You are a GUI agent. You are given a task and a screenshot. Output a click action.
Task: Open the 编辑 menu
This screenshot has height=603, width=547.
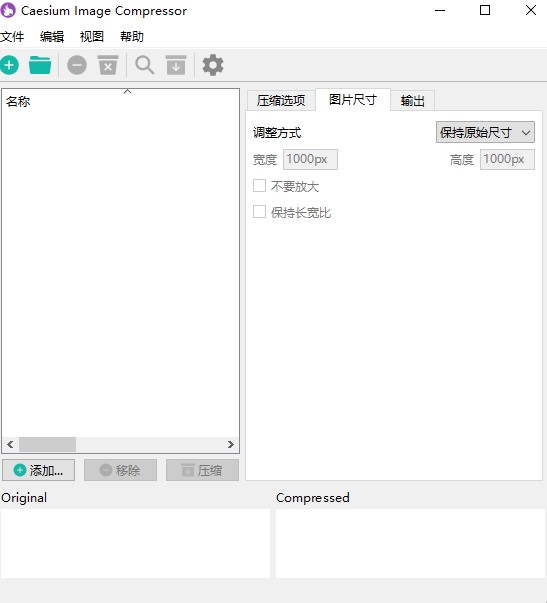coord(52,37)
